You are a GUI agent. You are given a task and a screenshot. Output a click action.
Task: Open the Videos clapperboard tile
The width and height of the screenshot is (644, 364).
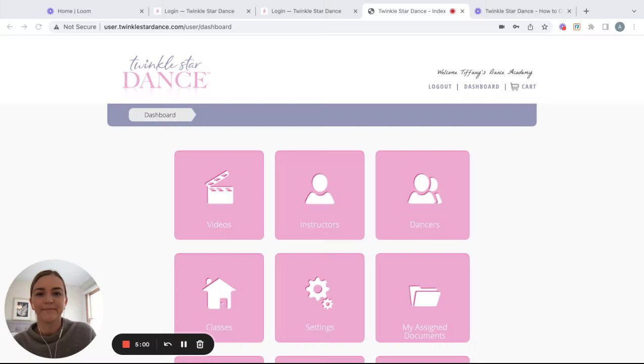click(219, 195)
